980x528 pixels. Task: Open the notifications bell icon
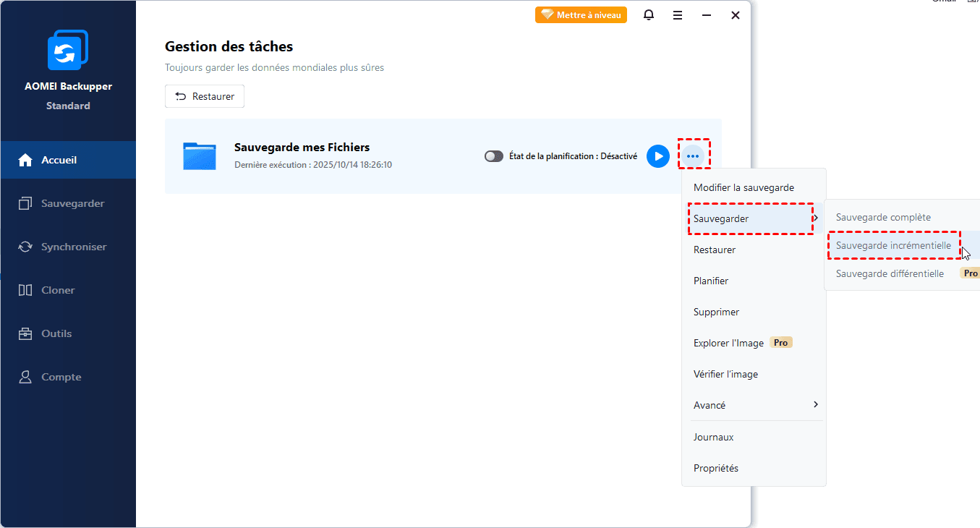click(x=649, y=15)
